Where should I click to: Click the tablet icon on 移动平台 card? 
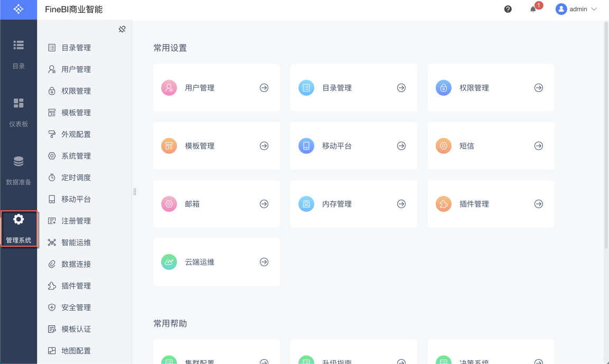(x=306, y=146)
